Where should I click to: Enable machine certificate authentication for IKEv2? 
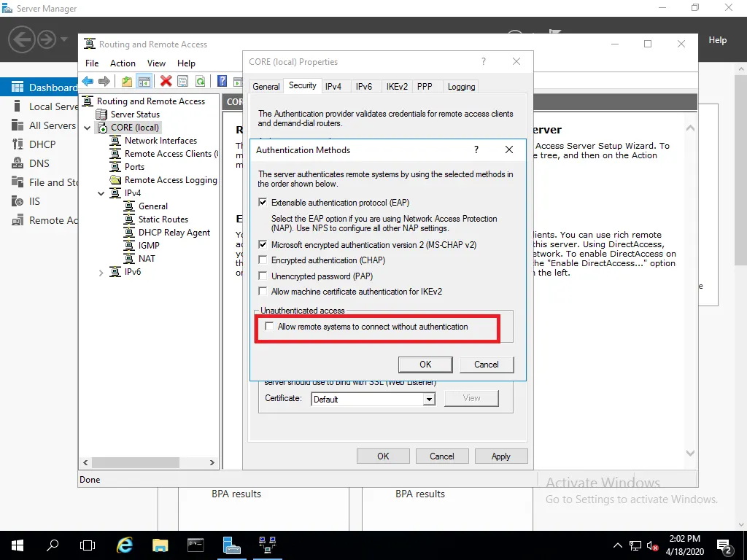click(263, 291)
